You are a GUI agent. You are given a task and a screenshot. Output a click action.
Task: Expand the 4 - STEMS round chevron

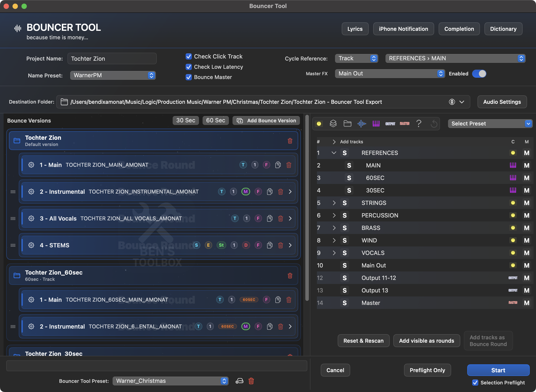290,245
